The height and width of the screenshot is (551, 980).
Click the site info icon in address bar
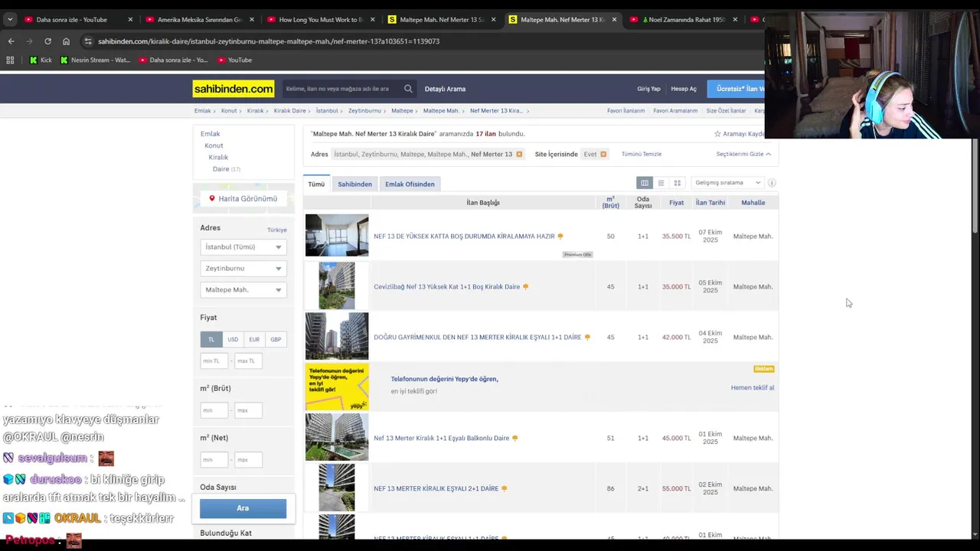coord(88,41)
